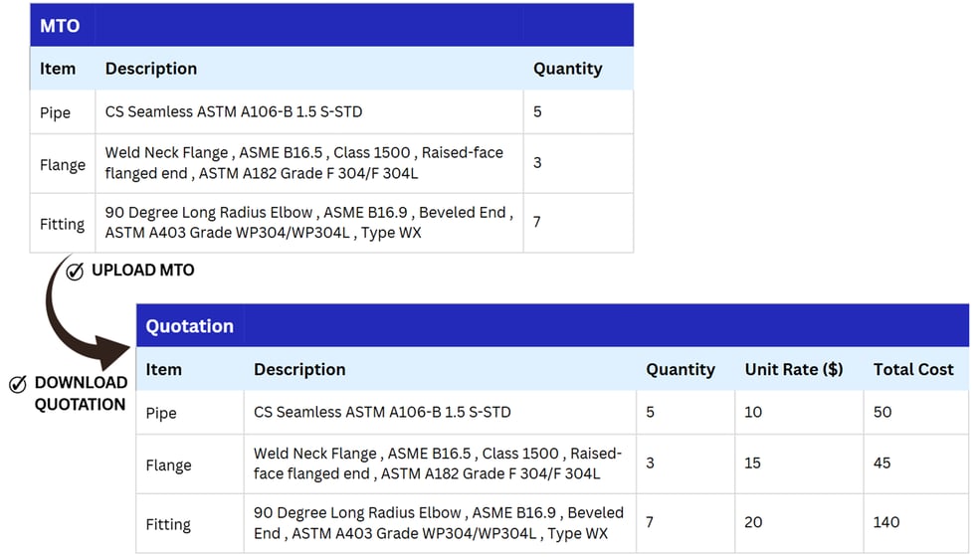Click the checkmark icon beside UPLOAD MTO
This screenshot has height=557, width=980.
(x=75, y=272)
